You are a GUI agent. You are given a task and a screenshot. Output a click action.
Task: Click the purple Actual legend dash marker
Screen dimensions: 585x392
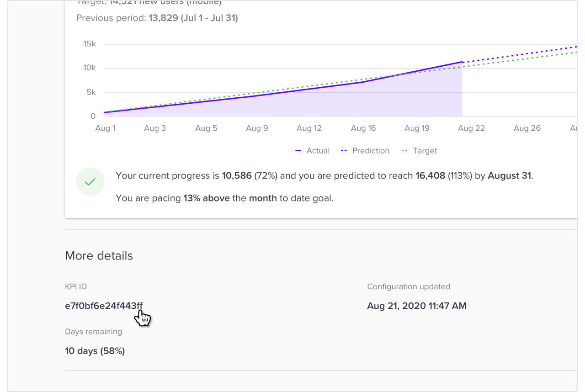point(298,151)
